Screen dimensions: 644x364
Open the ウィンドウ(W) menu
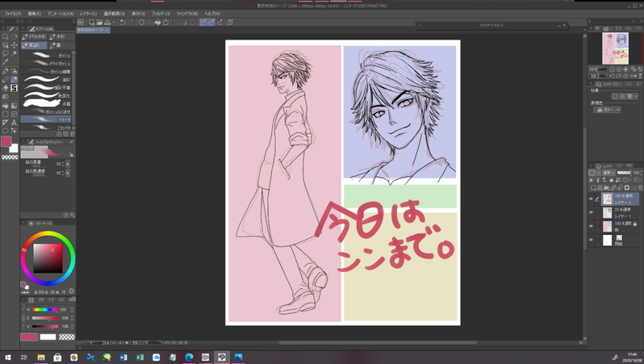point(187,14)
